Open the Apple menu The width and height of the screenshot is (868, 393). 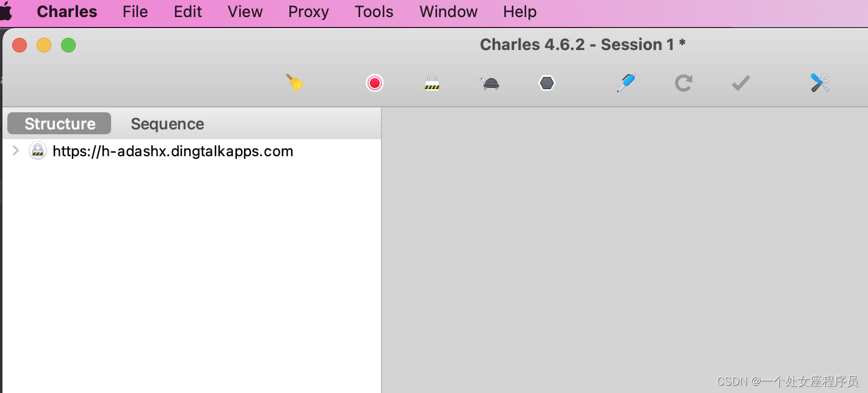(5, 11)
